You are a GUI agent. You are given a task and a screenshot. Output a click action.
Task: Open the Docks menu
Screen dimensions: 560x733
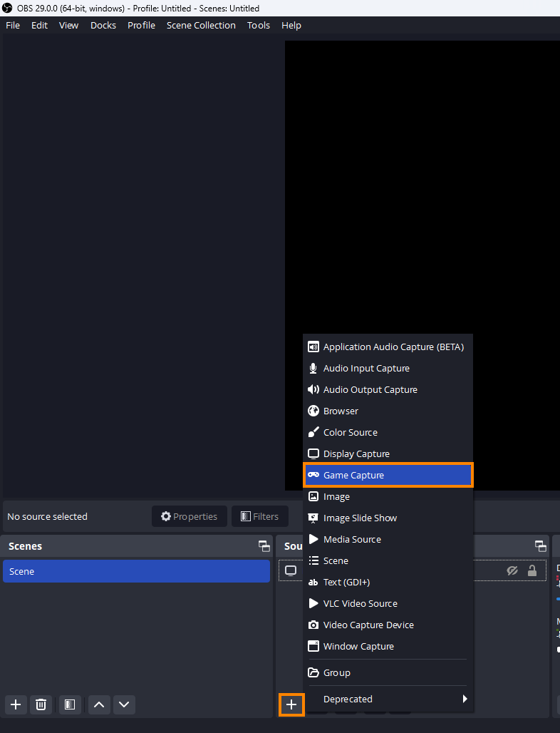(x=103, y=25)
